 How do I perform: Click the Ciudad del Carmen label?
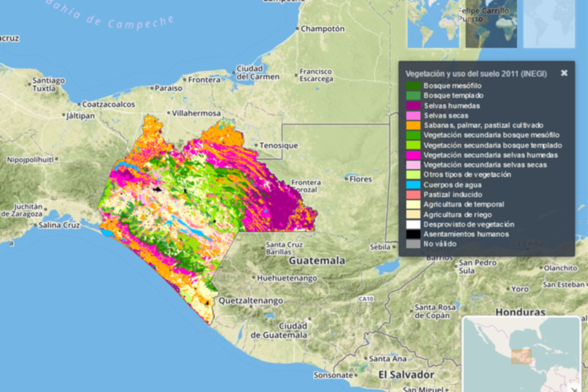coord(258,72)
